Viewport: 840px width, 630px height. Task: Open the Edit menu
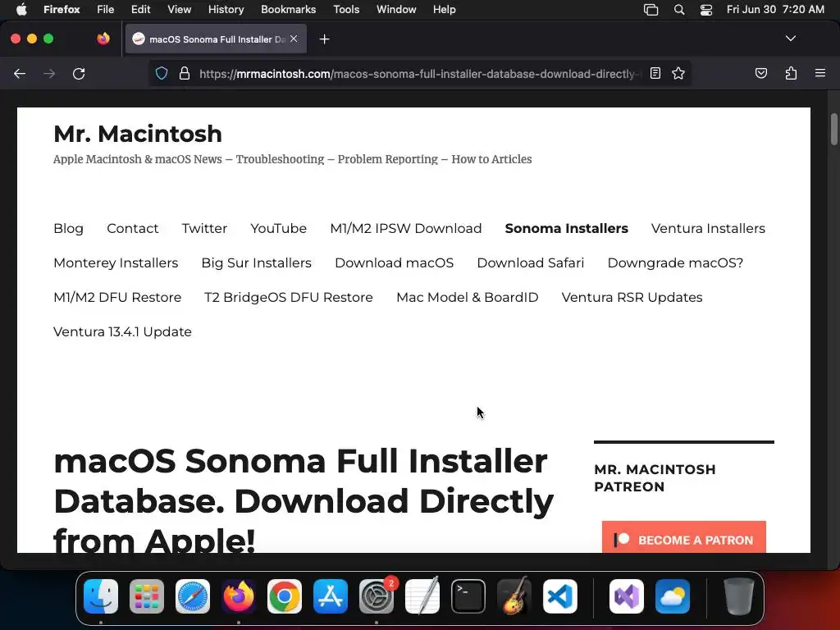[140, 9]
